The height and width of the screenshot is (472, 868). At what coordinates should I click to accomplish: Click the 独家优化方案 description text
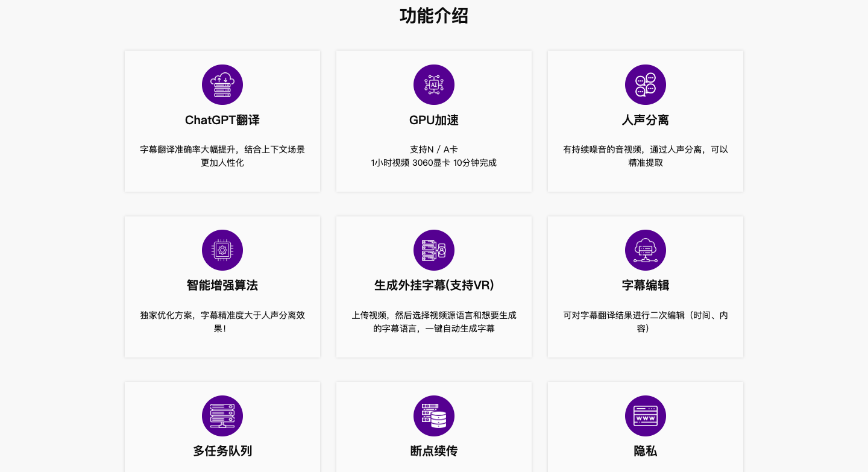point(222,322)
